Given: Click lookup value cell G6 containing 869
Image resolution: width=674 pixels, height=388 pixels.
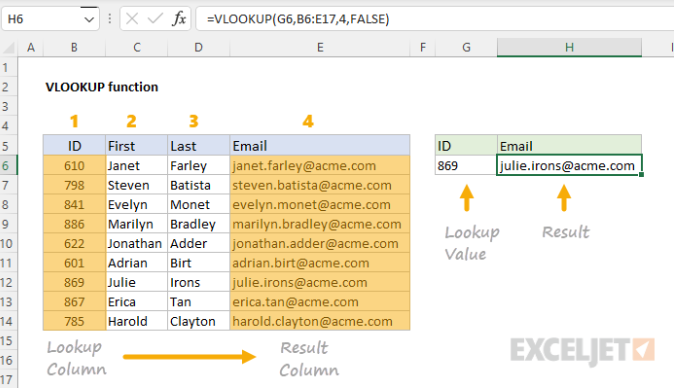Looking at the screenshot, I should point(466,165).
